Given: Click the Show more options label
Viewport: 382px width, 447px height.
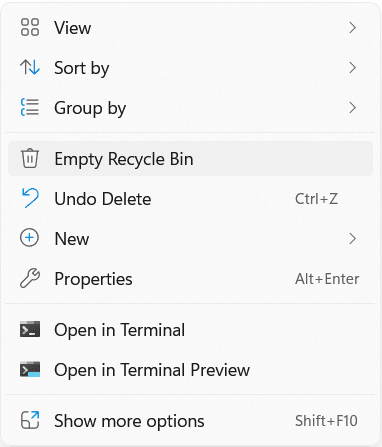Looking at the screenshot, I should click(x=129, y=421).
